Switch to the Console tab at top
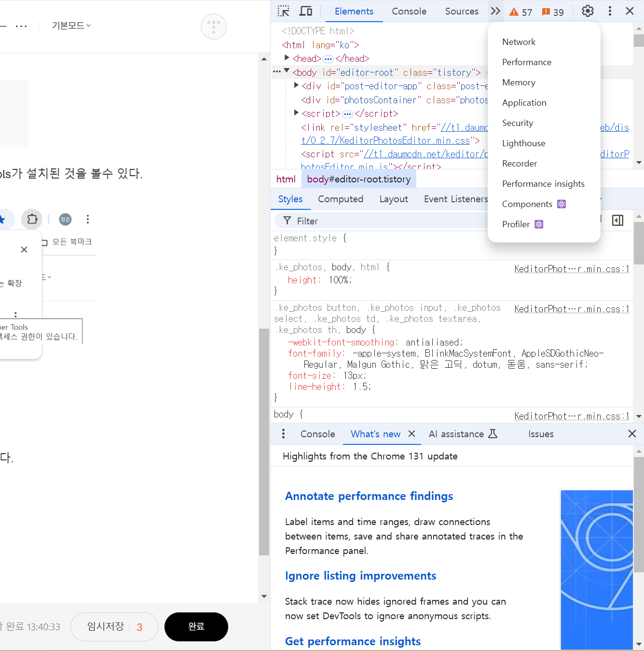Screen dimensions: 644x651 tap(409, 11)
